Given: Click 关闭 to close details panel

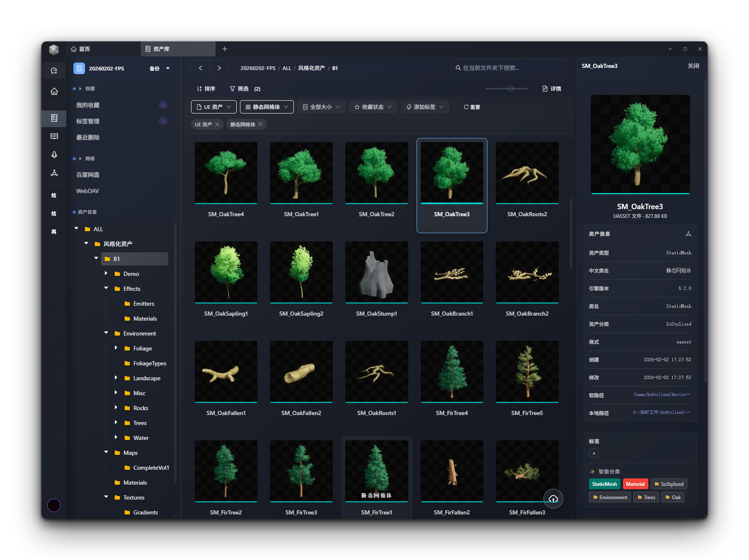Looking at the screenshot, I should pyautogui.click(x=693, y=66).
